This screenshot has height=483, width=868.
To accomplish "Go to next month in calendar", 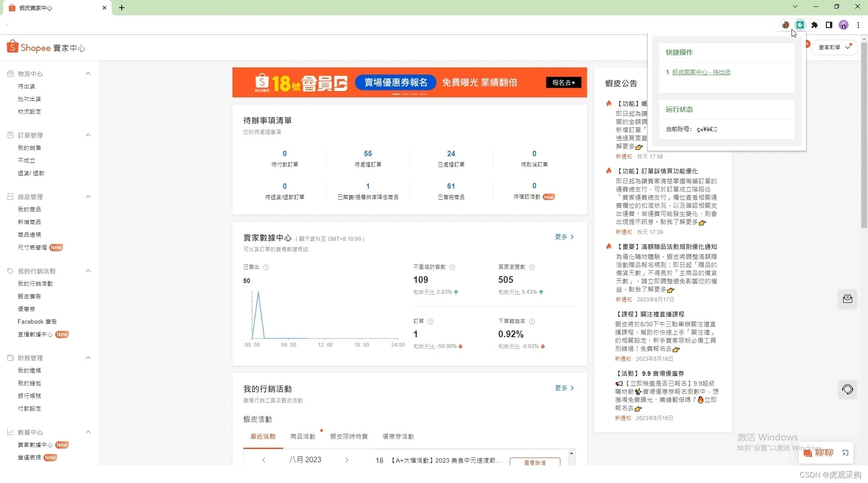I will (347, 460).
